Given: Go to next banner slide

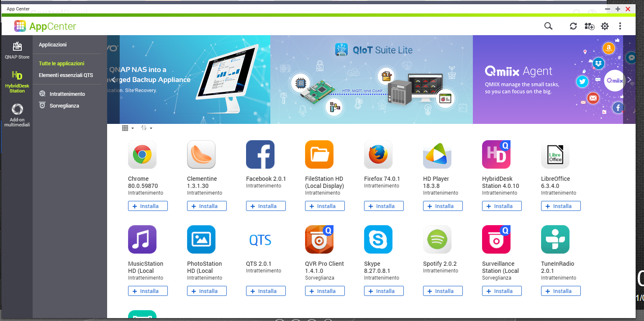Looking at the screenshot, I should point(629,80).
